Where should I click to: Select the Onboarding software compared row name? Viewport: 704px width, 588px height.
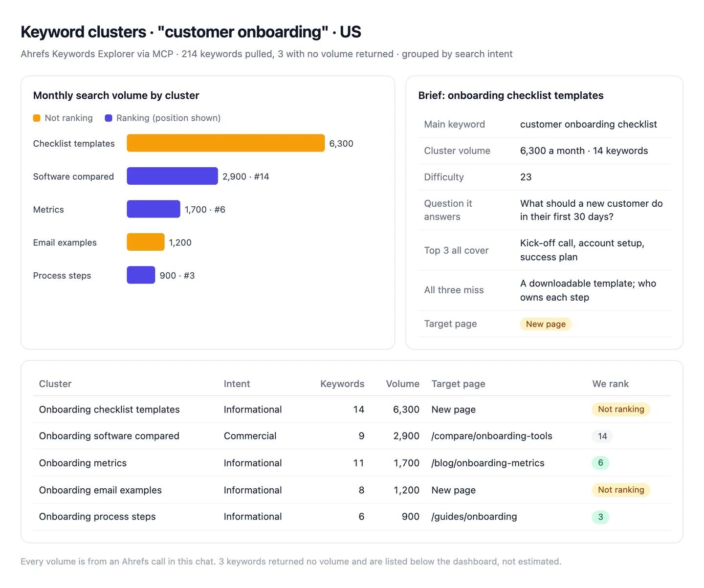point(109,436)
